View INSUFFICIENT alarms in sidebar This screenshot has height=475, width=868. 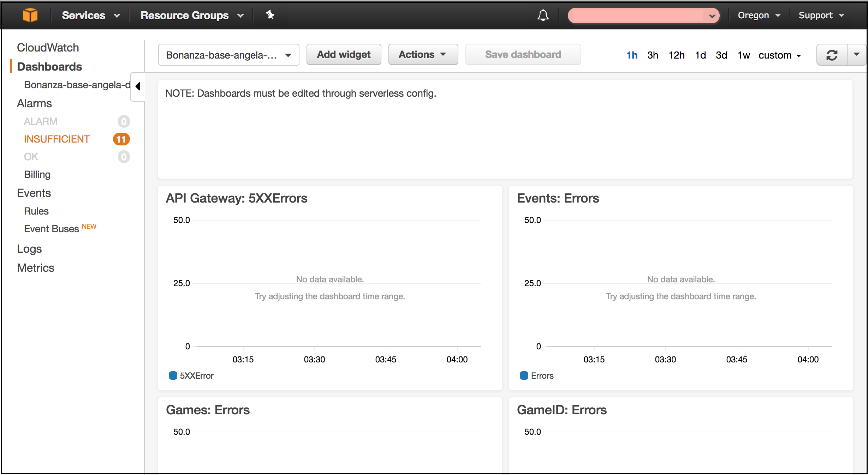pyautogui.click(x=57, y=139)
